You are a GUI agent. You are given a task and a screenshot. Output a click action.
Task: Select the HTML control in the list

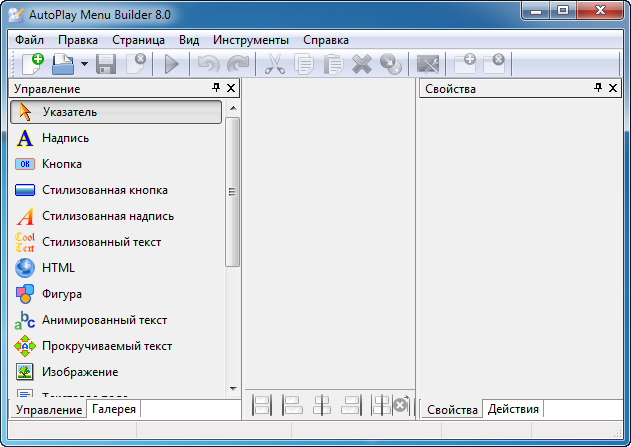pos(58,268)
